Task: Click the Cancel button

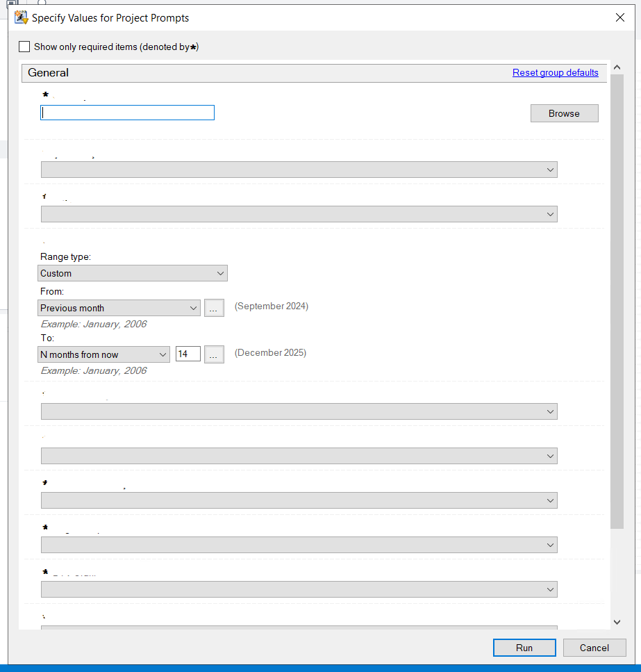Action: 594,647
